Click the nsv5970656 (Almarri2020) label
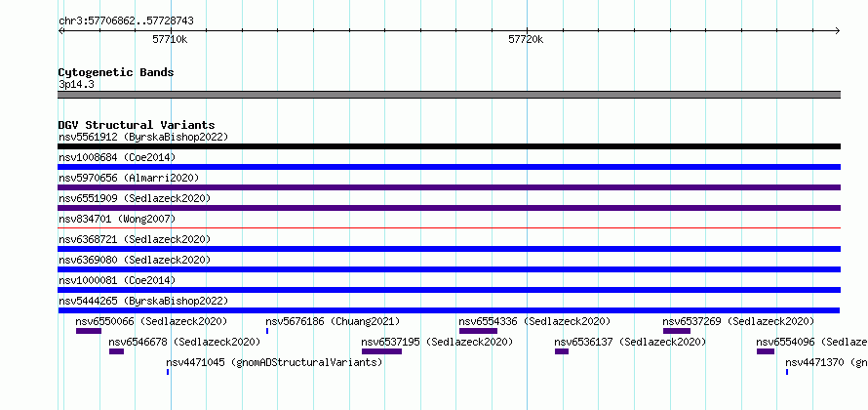This screenshot has height=410, width=868. tap(129, 178)
